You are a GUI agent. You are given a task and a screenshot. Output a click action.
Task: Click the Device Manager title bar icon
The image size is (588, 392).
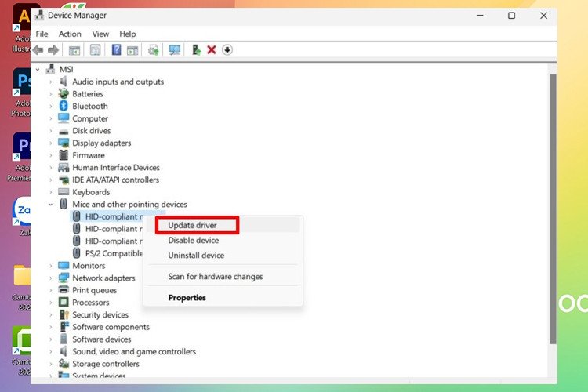39,16
